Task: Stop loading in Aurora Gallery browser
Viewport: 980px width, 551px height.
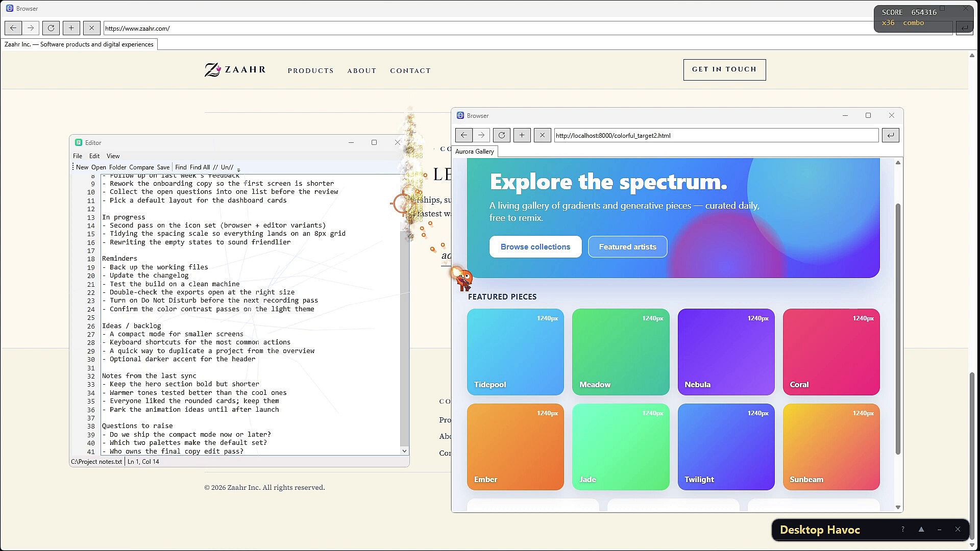Action: pyautogui.click(x=543, y=135)
